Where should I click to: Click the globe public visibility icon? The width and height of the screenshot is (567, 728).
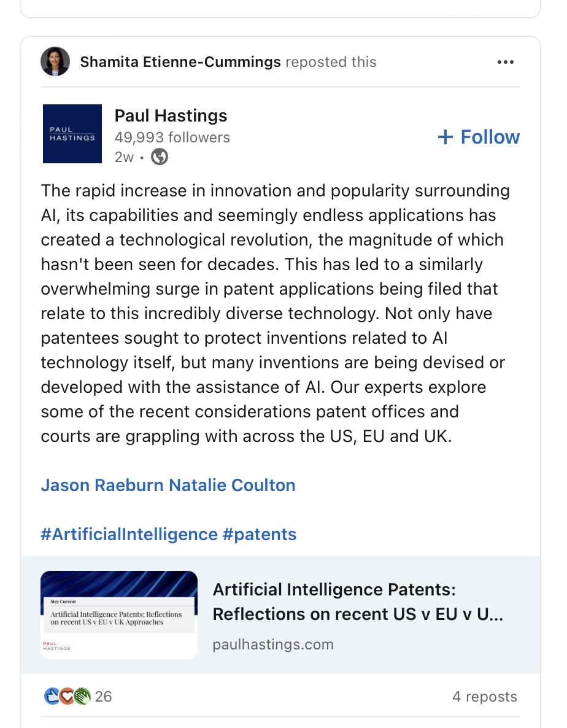(x=160, y=157)
